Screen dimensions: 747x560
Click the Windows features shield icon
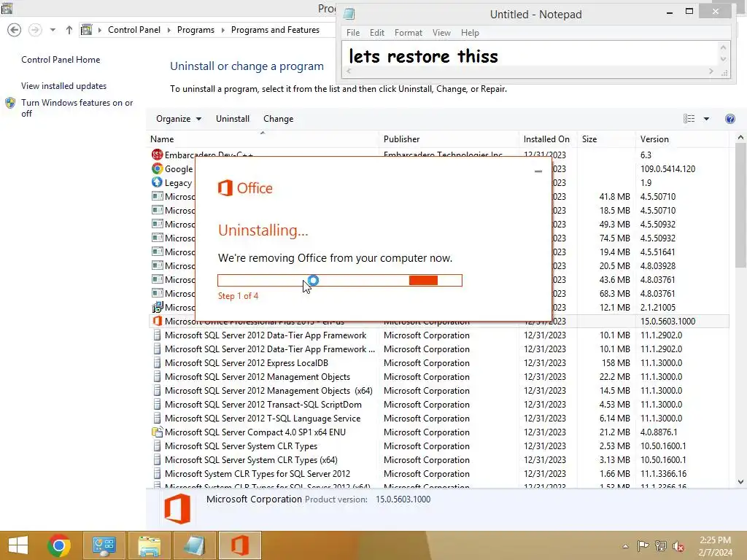[x=10, y=103]
